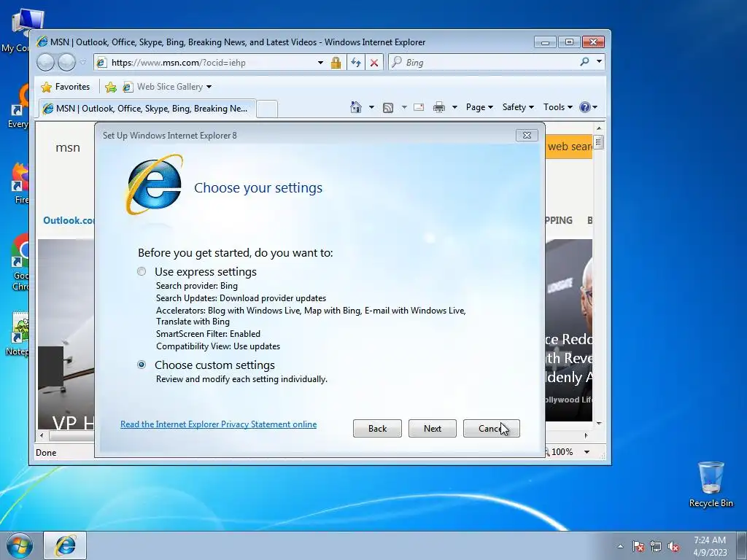The image size is (747, 560).
Task: Click the Print icon
Action: tap(438, 107)
